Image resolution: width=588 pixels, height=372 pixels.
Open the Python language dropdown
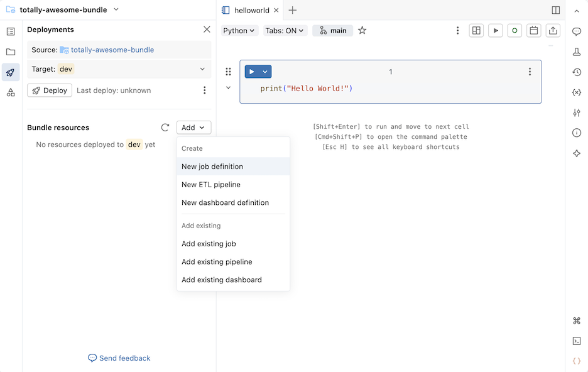coord(239,30)
